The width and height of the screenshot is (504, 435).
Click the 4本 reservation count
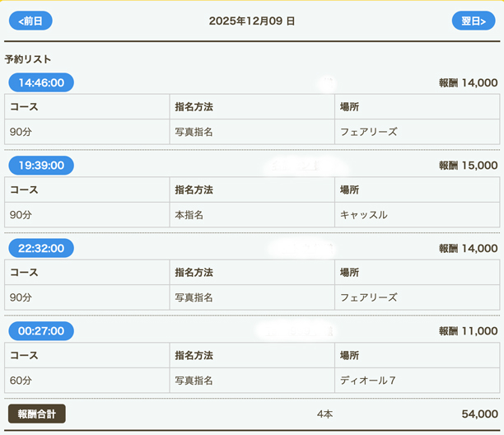tap(325, 414)
